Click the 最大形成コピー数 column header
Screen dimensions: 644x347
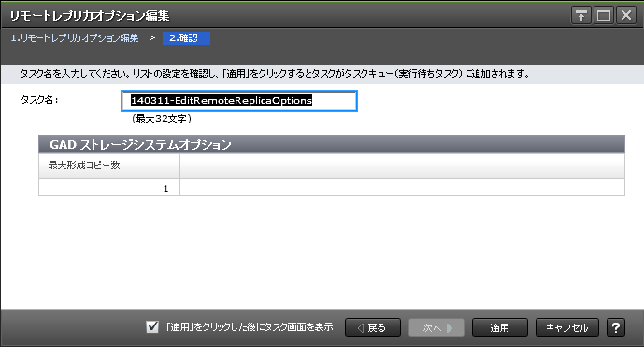coord(109,166)
